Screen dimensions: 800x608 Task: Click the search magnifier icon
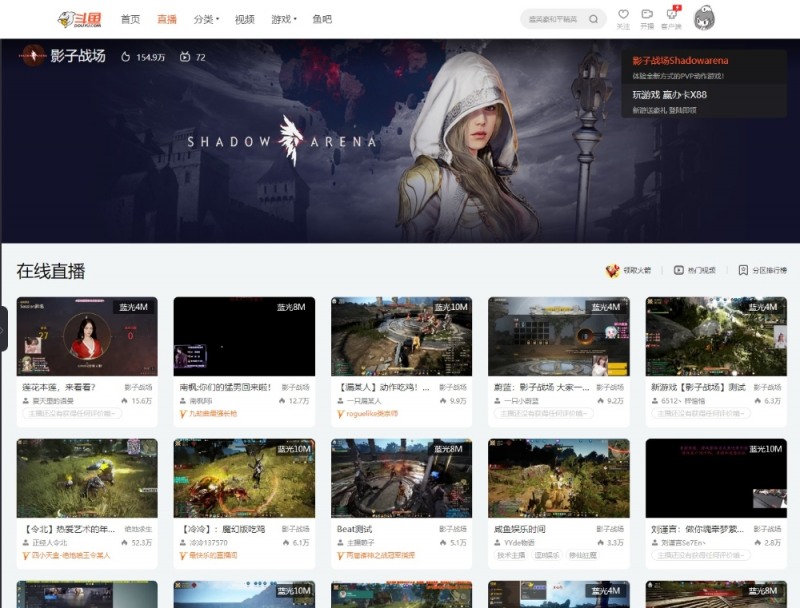click(x=593, y=19)
